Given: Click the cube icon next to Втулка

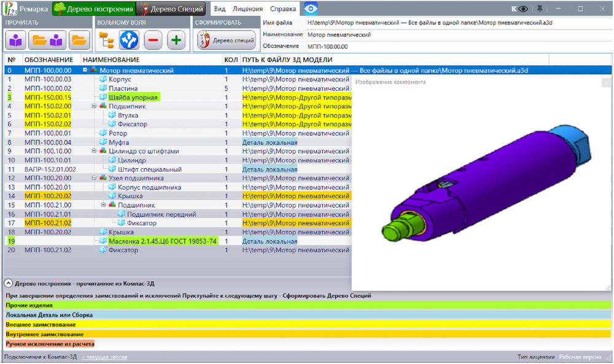Looking at the screenshot, I should pos(112,115).
